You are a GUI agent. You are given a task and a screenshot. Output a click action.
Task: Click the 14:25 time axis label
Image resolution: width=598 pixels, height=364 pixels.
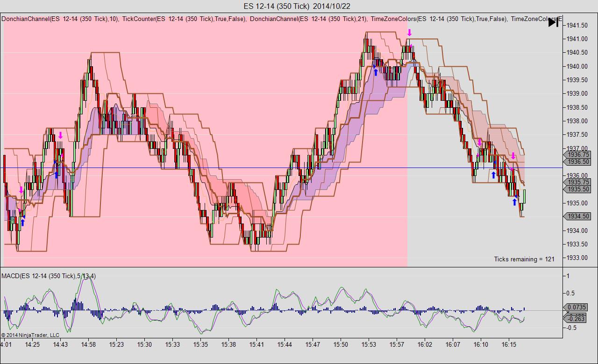[x=33, y=344]
